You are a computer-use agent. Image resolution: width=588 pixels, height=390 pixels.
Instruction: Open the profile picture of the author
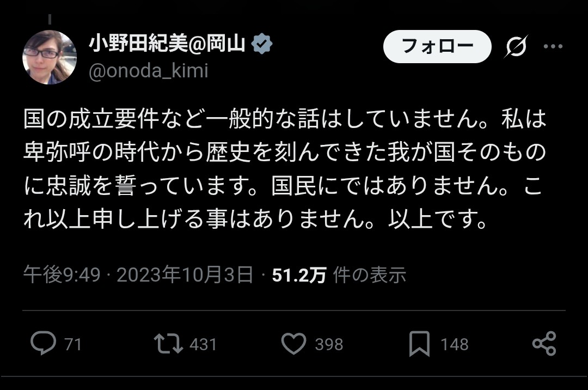pyautogui.click(x=49, y=57)
